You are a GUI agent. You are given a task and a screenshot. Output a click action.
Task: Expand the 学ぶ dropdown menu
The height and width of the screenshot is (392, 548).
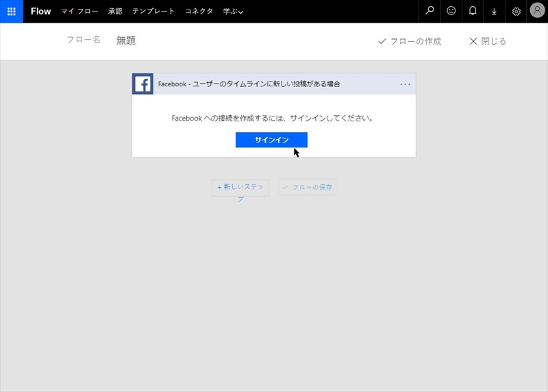pos(233,11)
